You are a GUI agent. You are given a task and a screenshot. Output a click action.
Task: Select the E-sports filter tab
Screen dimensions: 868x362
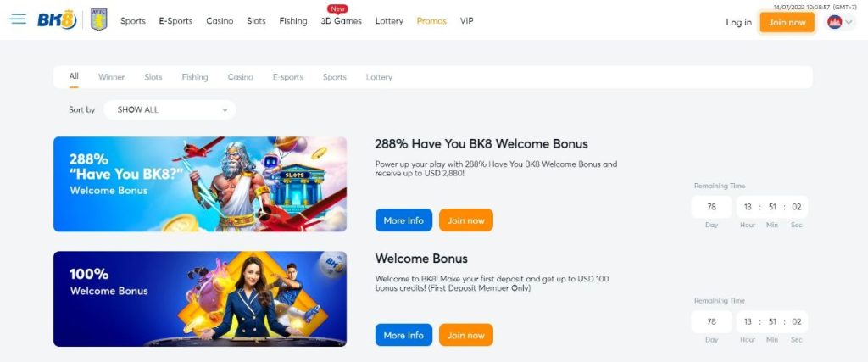pyautogui.click(x=288, y=77)
